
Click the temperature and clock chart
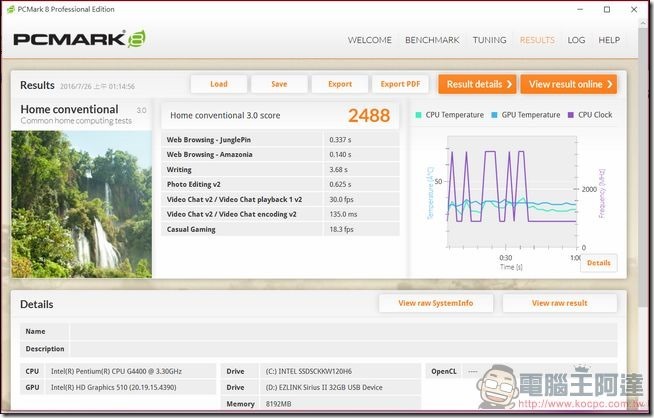point(512,192)
